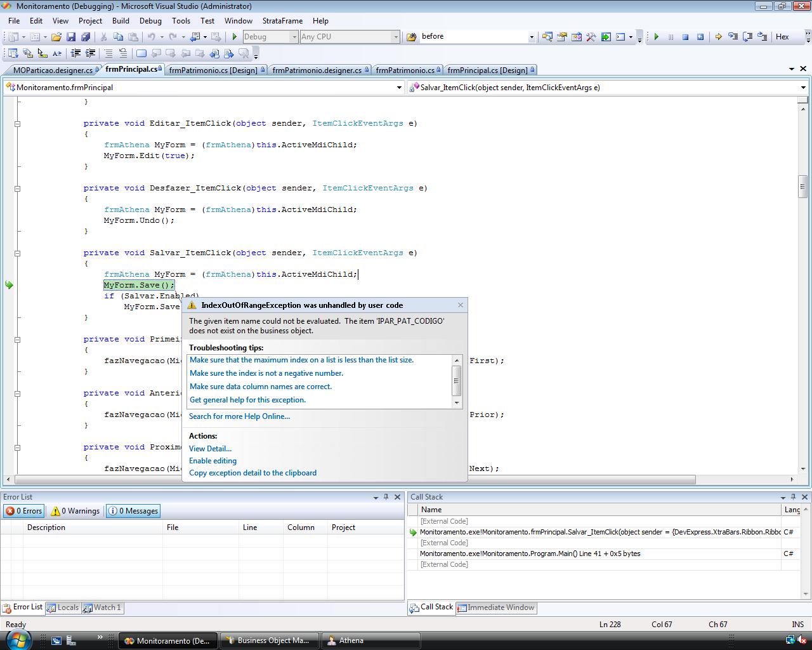The width and height of the screenshot is (812, 650).
Task: Open the Salvar_ItemClick member dropdown
Action: pyautogui.click(x=802, y=88)
